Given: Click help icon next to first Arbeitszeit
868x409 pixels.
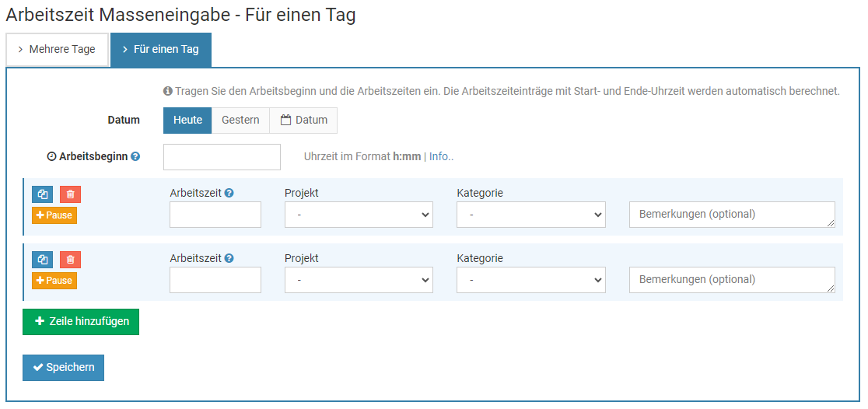Looking at the screenshot, I should pos(229,194).
